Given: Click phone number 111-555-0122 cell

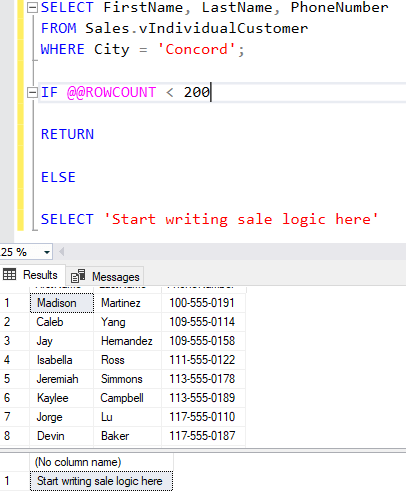Looking at the screenshot, I should click(x=203, y=360).
